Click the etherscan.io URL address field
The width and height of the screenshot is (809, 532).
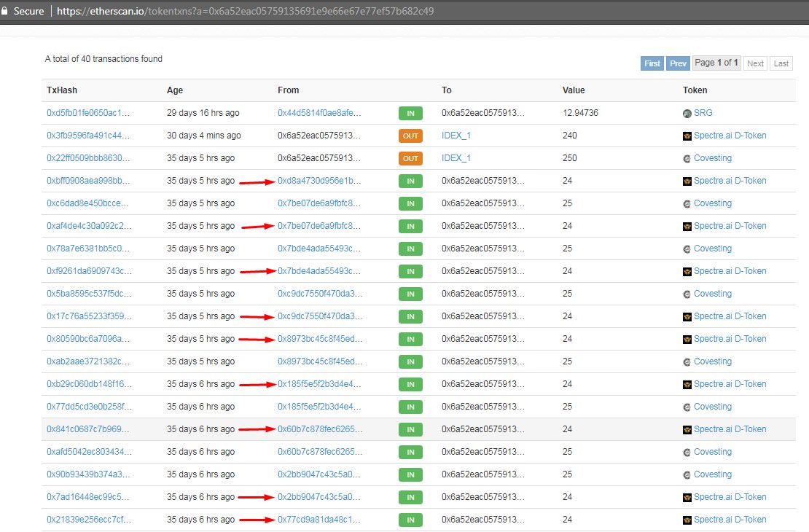245,11
